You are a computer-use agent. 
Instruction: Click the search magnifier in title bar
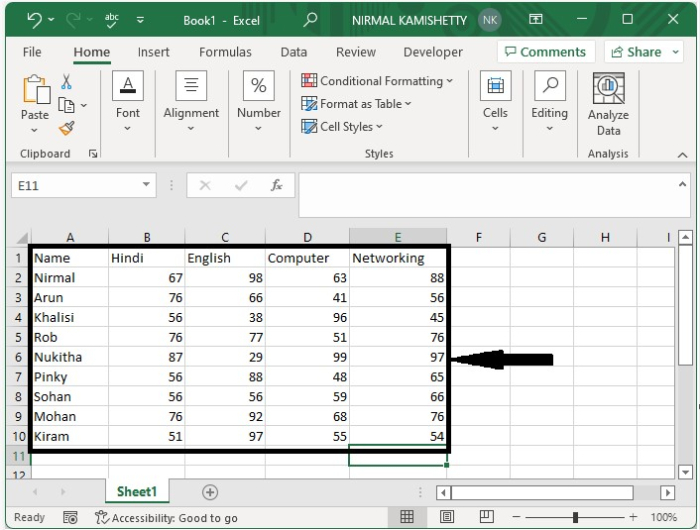pyautogui.click(x=310, y=20)
